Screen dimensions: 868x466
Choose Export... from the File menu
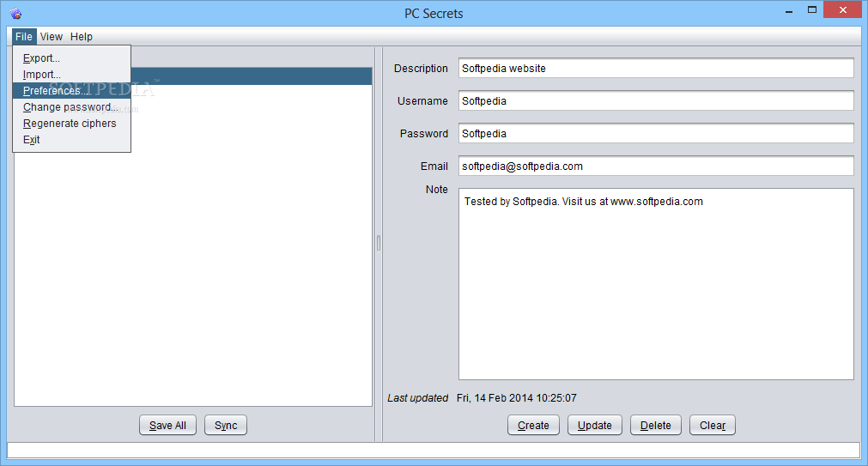click(72, 58)
